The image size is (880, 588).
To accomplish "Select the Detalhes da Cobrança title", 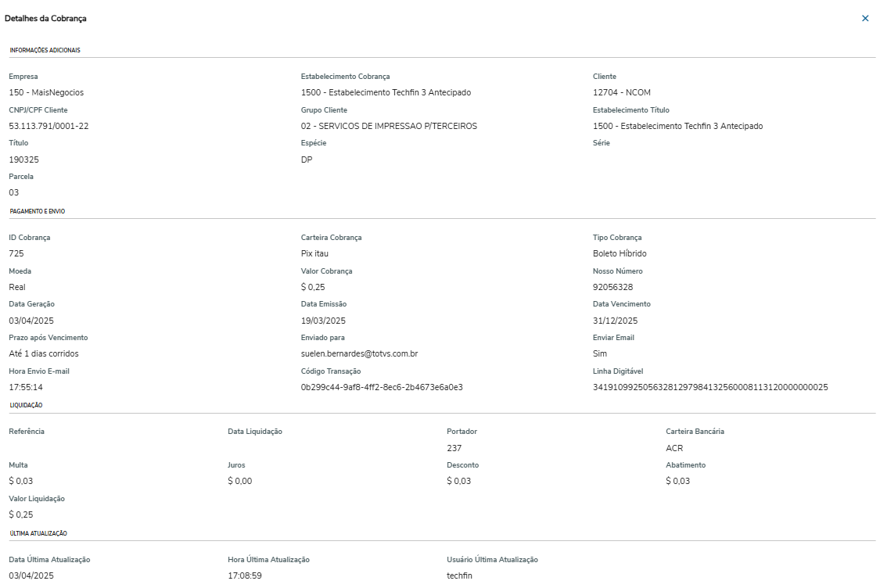I will click(x=45, y=19).
